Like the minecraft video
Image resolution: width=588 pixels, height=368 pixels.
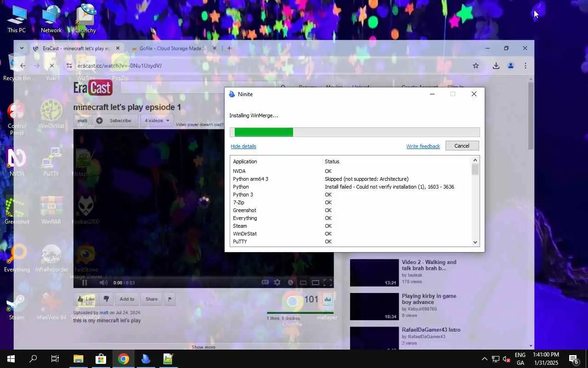86,299
